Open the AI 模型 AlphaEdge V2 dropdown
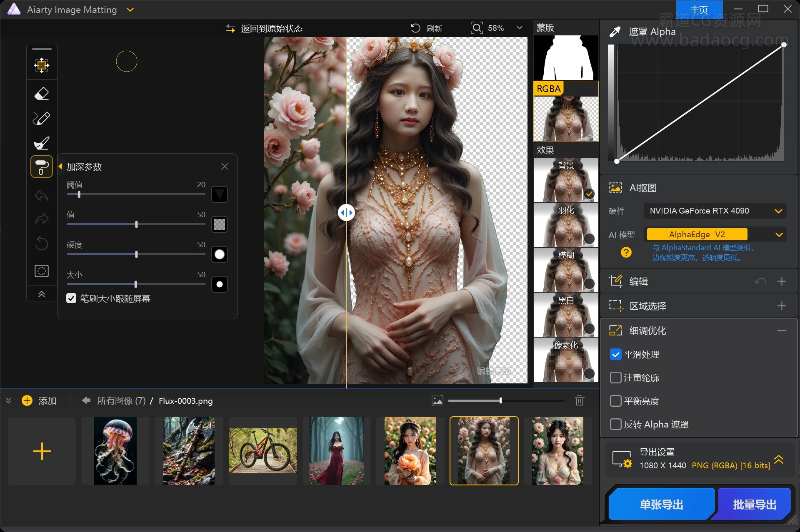The height and width of the screenshot is (532, 800). pyautogui.click(x=715, y=235)
